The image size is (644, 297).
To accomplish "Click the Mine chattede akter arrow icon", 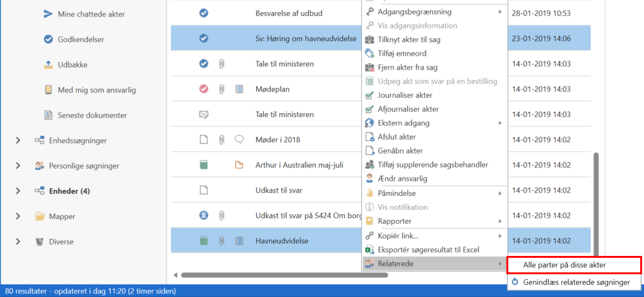I will click(48, 13).
